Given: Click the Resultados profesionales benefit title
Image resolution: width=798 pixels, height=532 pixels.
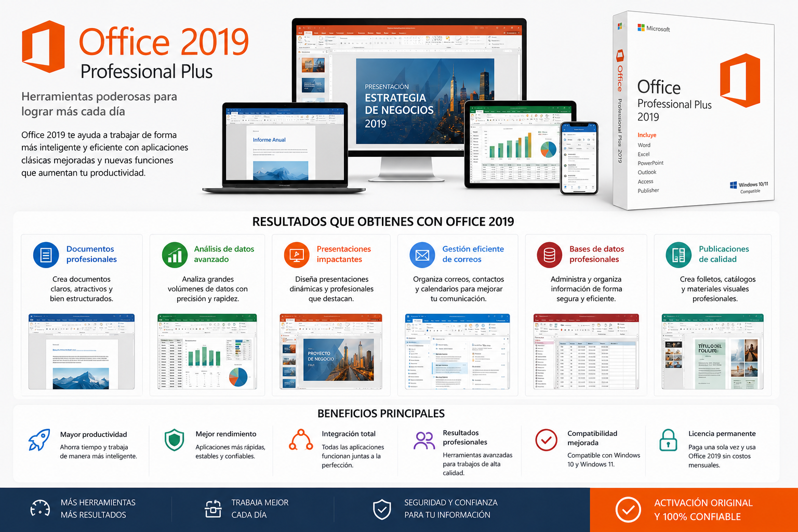Looking at the screenshot, I should [x=465, y=437].
